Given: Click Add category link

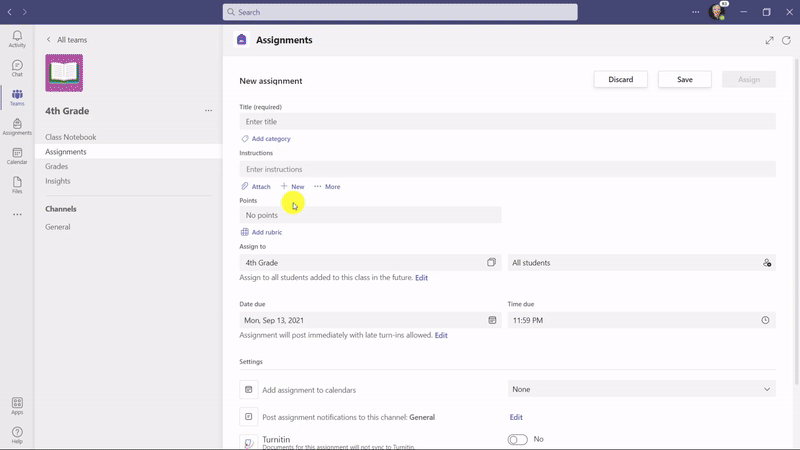Looking at the screenshot, I should pyautogui.click(x=266, y=139).
